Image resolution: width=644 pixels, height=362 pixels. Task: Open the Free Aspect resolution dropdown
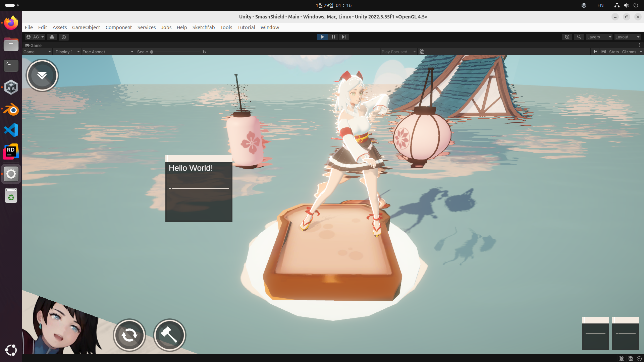[x=108, y=52]
